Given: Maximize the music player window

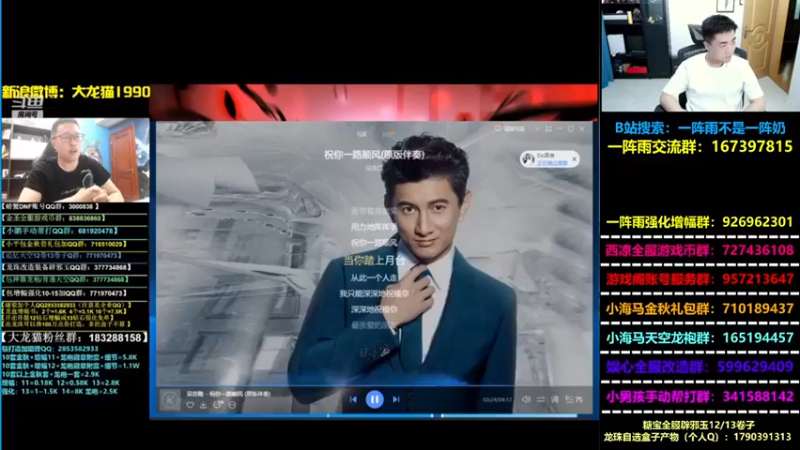Looking at the screenshot, I should click(x=571, y=129).
